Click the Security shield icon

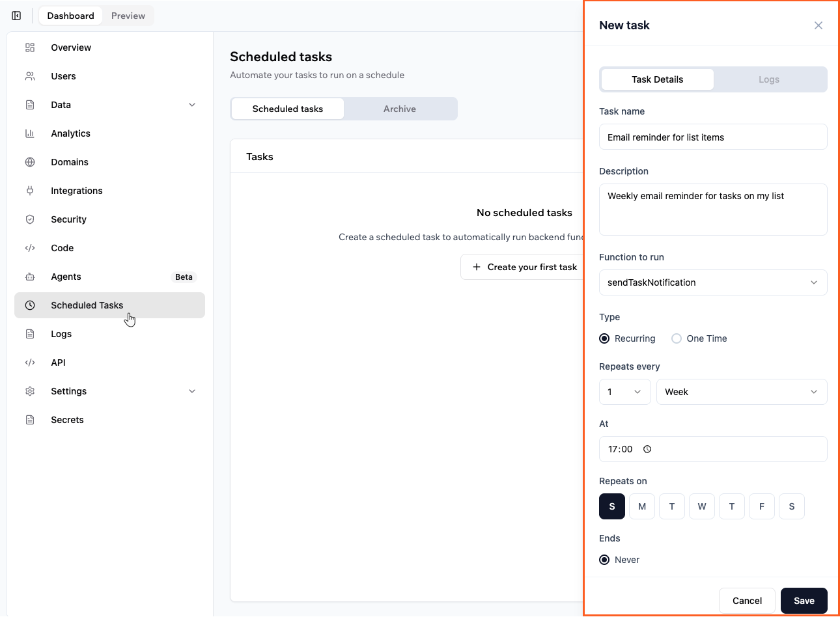click(x=30, y=219)
